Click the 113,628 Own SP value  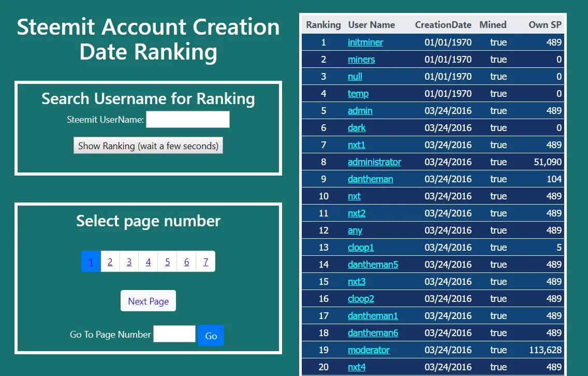coord(545,350)
